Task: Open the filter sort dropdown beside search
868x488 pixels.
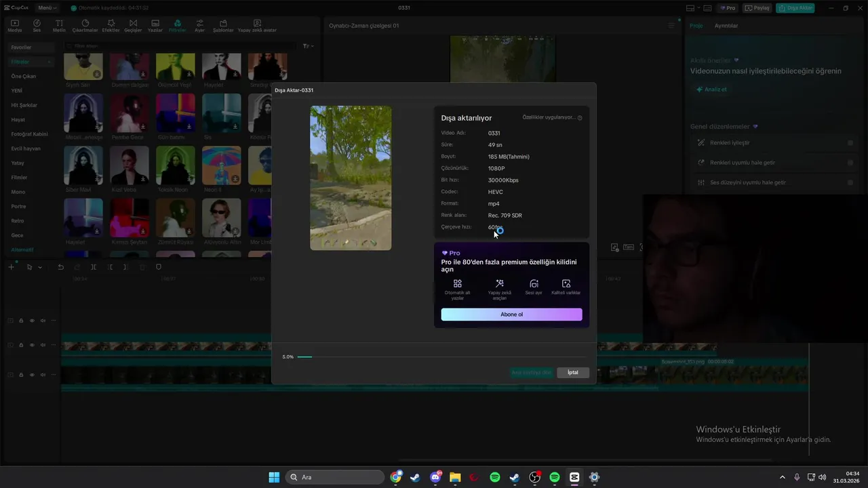Action: tap(308, 46)
